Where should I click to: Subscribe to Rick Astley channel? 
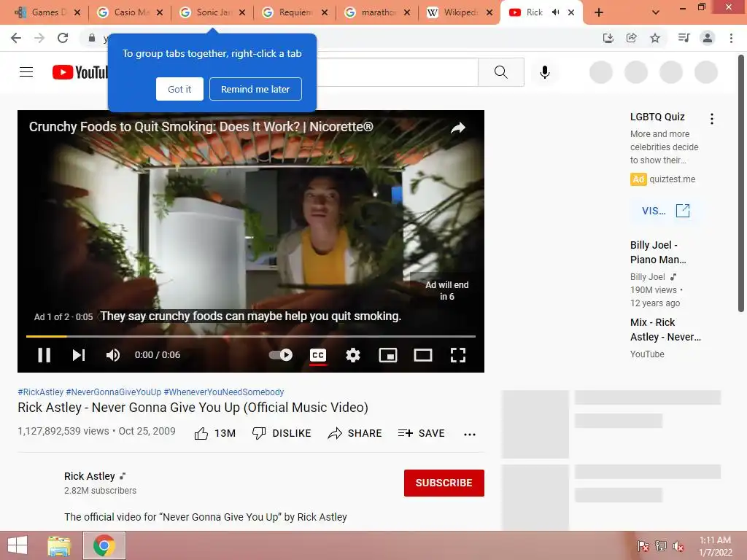point(444,483)
